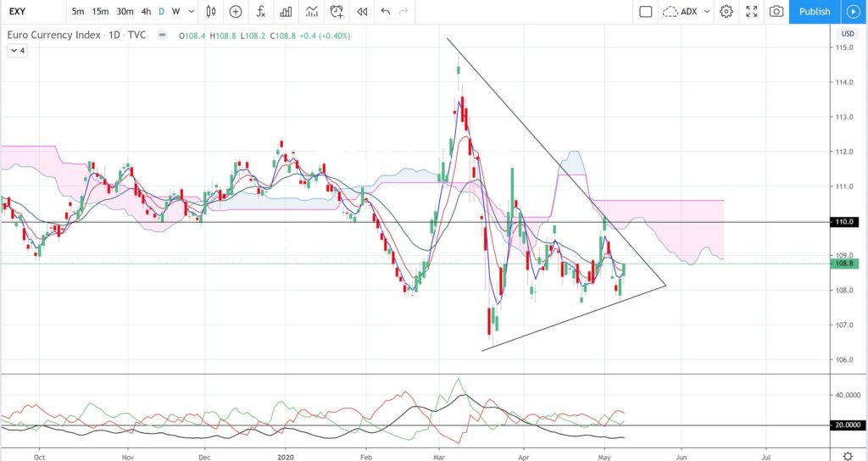Open the time axis settings gear icon
The width and height of the screenshot is (868, 461).
[x=848, y=456]
